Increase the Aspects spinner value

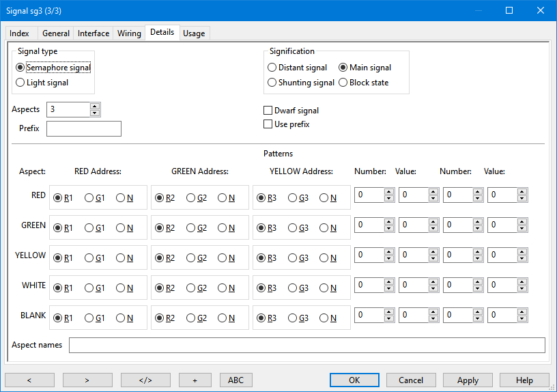tap(95, 106)
